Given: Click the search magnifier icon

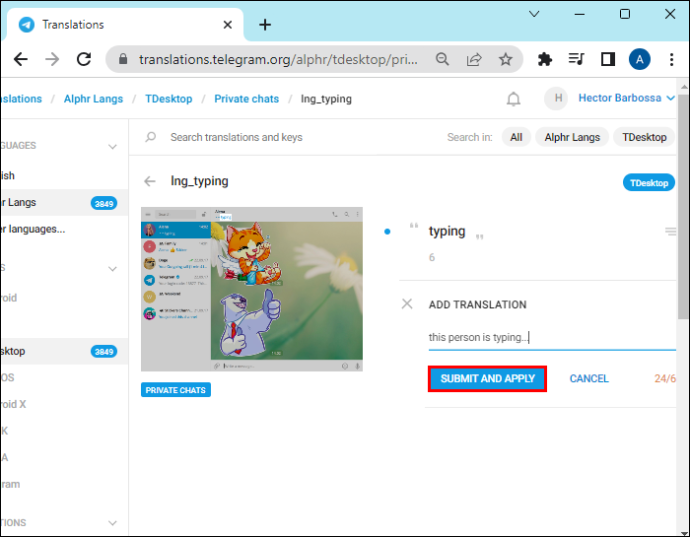Looking at the screenshot, I should tap(150, 137).
